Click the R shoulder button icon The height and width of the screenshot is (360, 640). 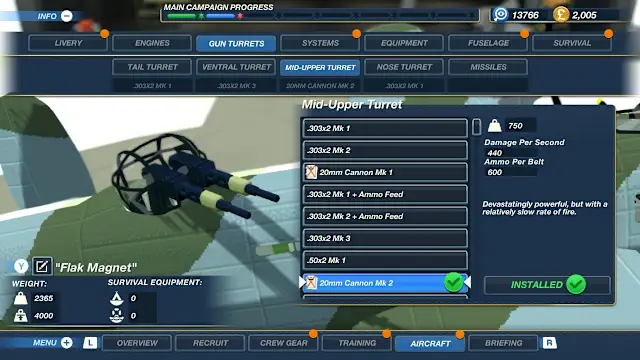click(x=549, y=343)
